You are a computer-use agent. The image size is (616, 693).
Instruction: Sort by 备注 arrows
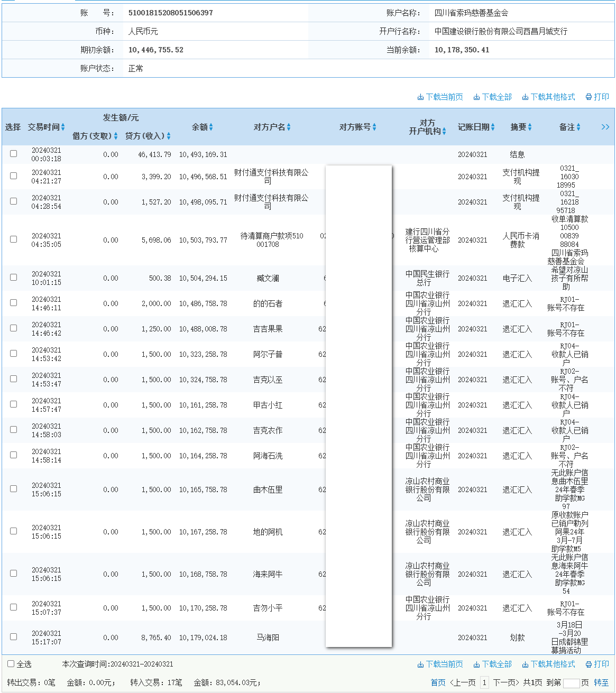pos(578,127)
